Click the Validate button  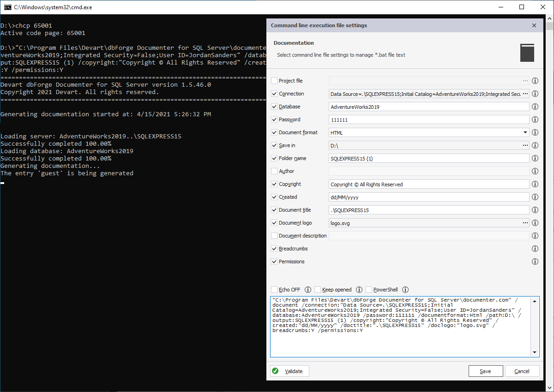tap(289, 371)
